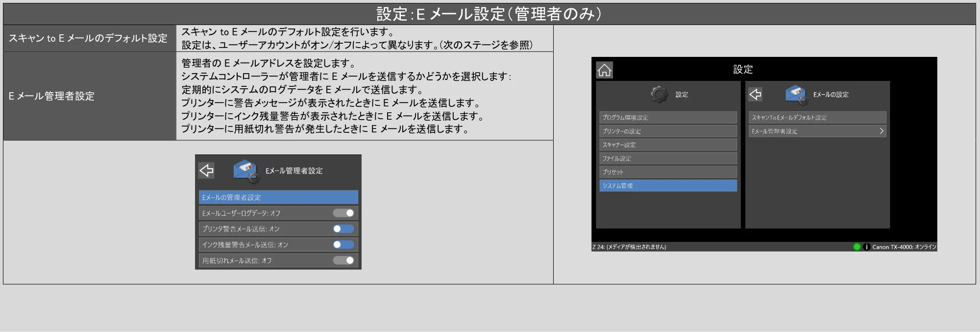Open プログラム環境設定 menu item
The height and width of the screenshot is (332, 980).
point(668,117)
